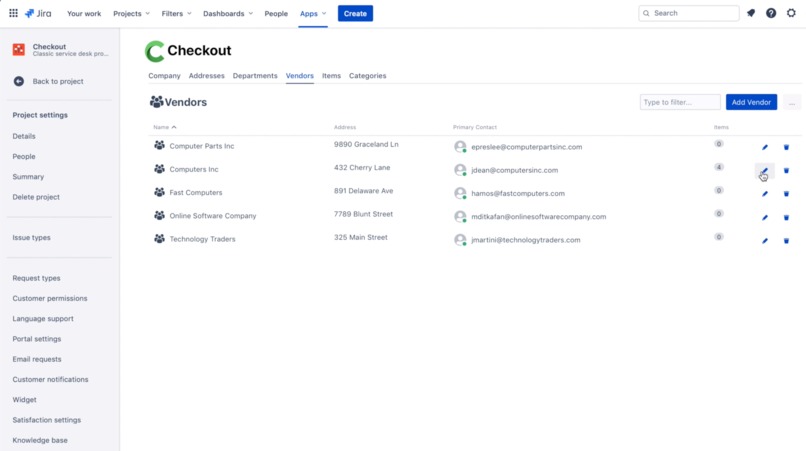The width and height of the screenshot is (806, 451).
Task: Sort vendors by the Name column arrow
Action: tap(174, 127)
